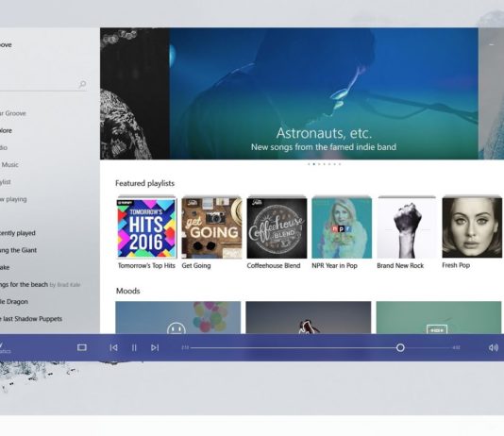Skip to next track
Image resolution: width=504 pixels, height=436 pixels.
click(155, 347)
